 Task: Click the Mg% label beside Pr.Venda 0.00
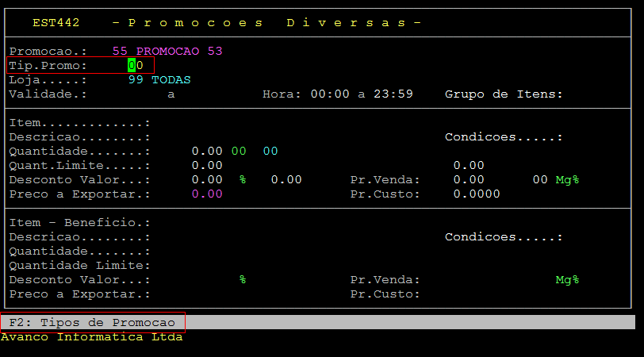[x=567, y=179]
